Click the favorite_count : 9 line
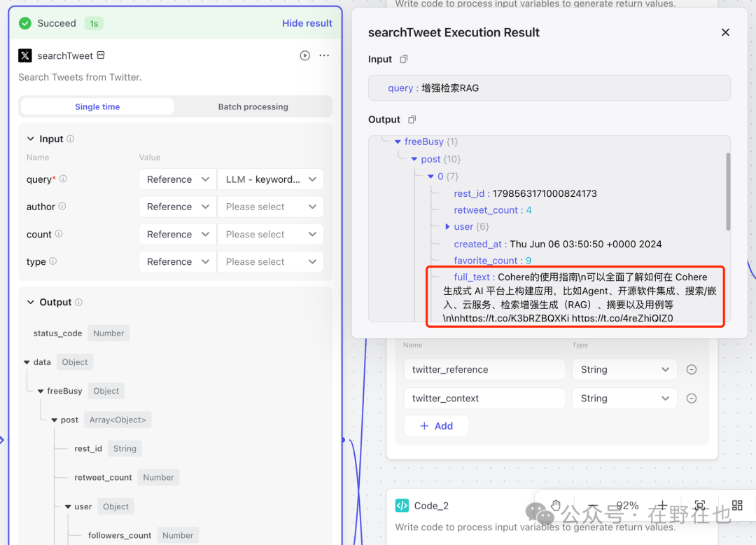 (x=492, y=261)
